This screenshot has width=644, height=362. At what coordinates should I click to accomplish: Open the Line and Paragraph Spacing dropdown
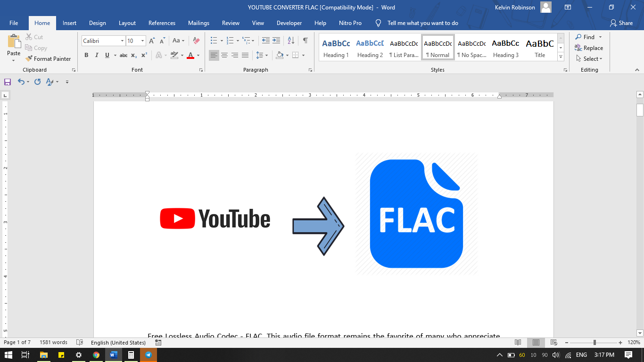coord(262,55)
